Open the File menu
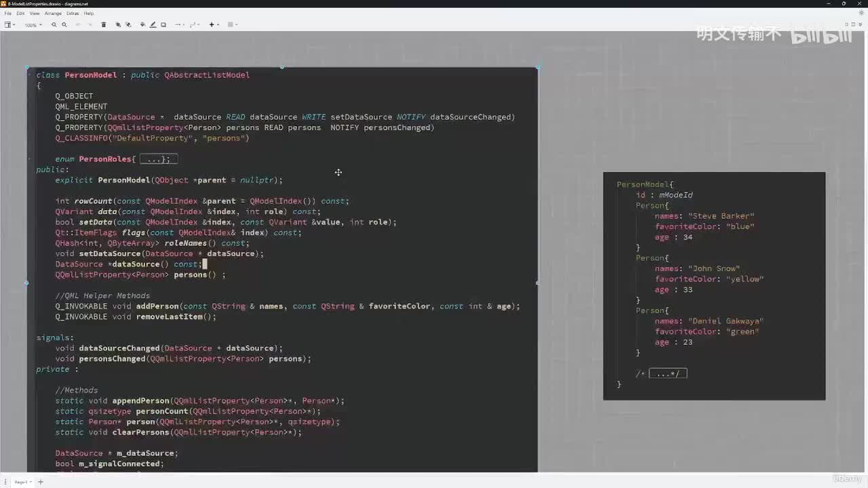Image resolution: width=868 pixels, height=488 pixels. point(8,14)
